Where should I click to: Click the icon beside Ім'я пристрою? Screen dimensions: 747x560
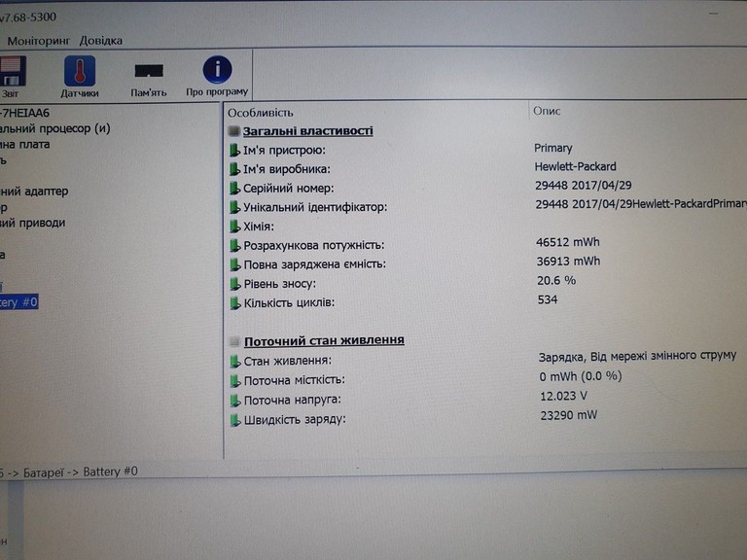[234, 151]
